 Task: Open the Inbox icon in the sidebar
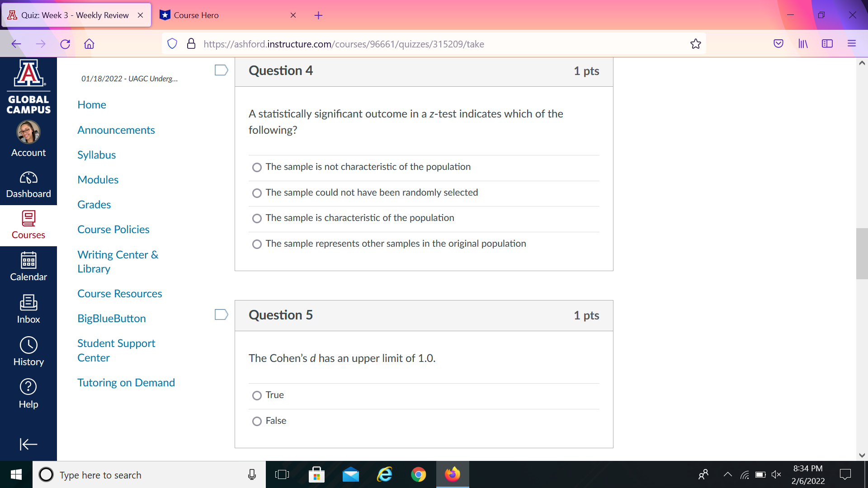click(28, 309)
